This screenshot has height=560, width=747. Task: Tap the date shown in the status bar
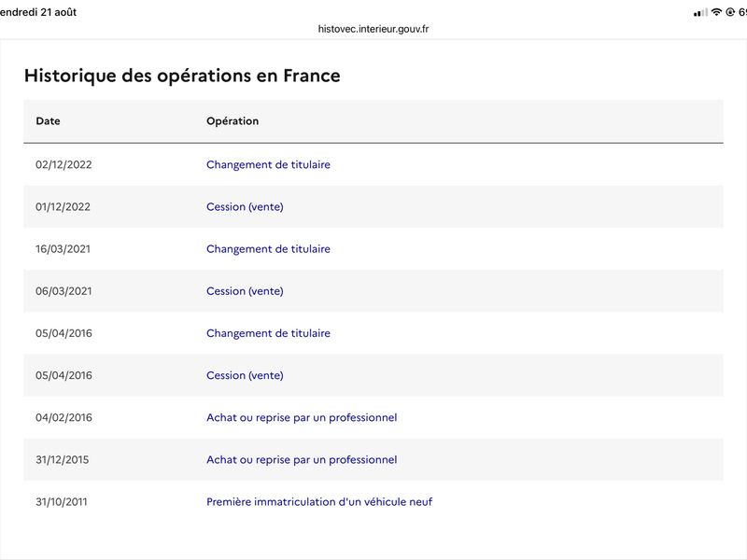[38, 12]
